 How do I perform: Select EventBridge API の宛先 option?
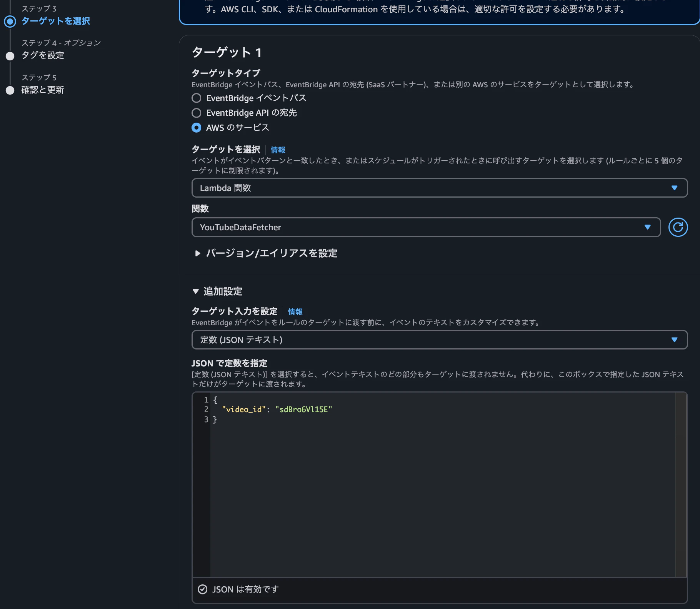coord(196,113)
